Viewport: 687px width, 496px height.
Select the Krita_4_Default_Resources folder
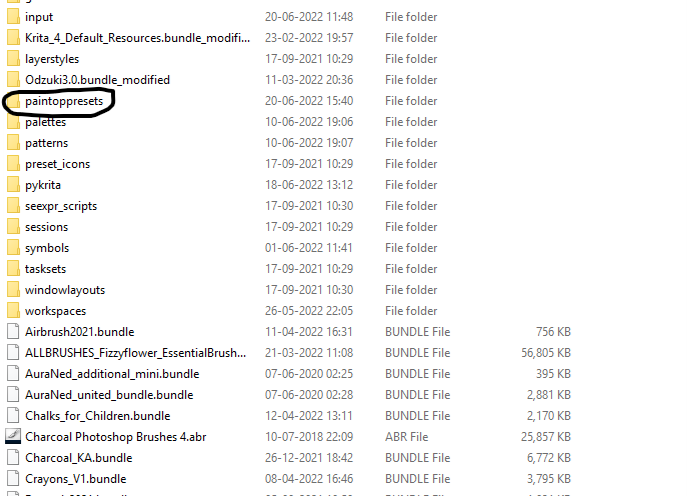138,38
